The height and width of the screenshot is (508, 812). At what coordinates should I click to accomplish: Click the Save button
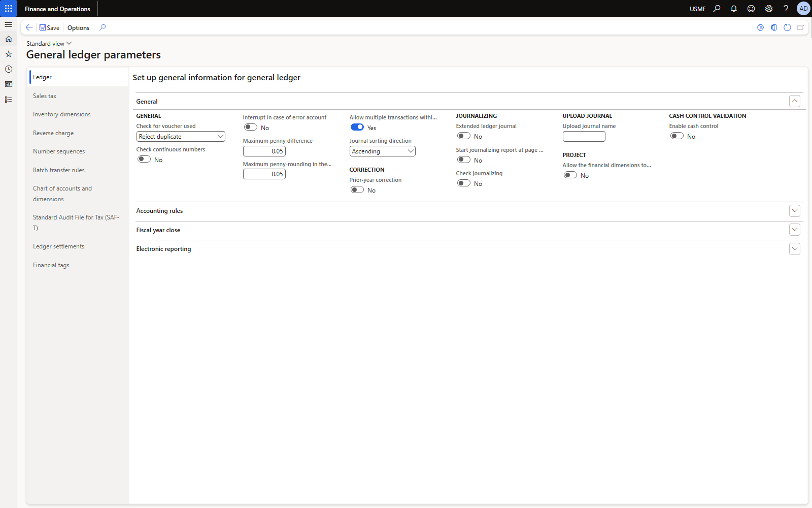point(49,27)
